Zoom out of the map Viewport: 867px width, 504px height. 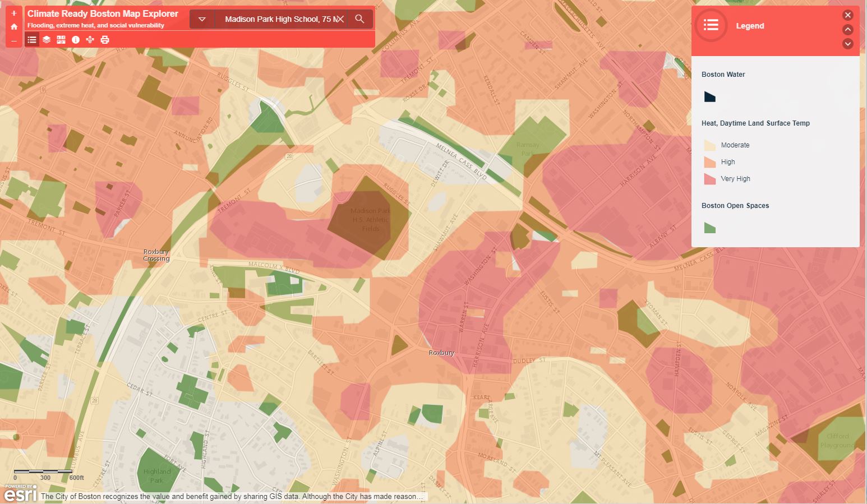pyautogui.click(x=14, y=40)
